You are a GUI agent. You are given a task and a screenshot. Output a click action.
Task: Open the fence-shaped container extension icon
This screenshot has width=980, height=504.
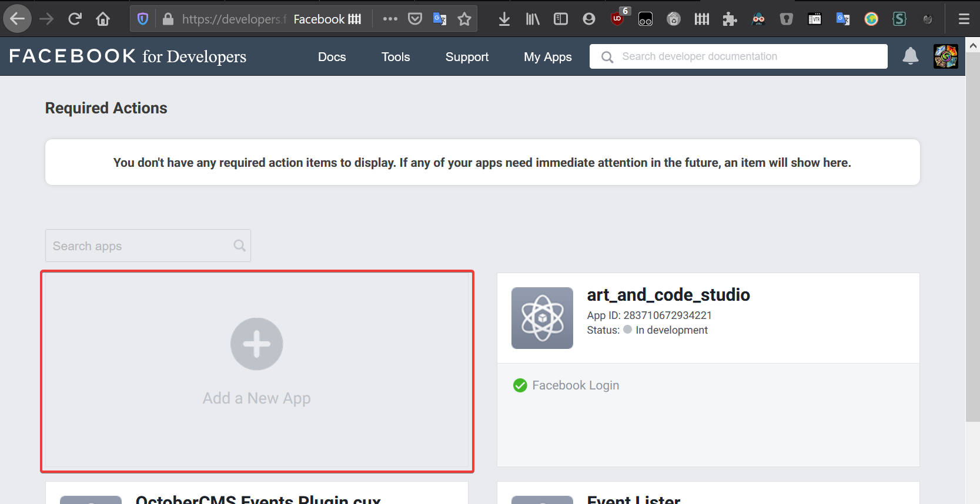click(702, 19)
